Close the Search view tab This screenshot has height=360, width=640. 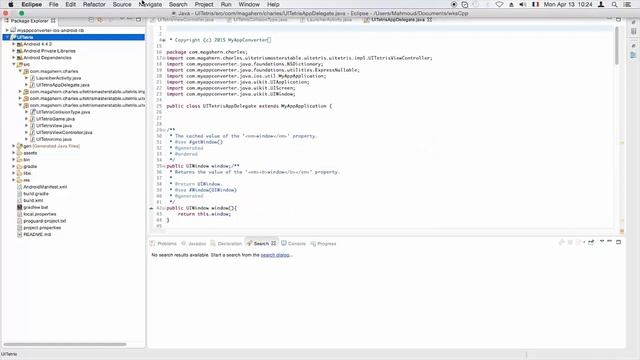coord(273,243)
